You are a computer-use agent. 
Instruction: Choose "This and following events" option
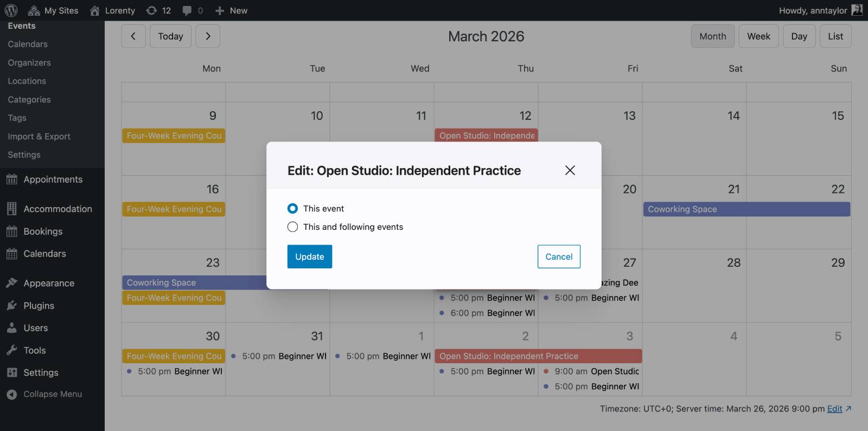[292, 227]
